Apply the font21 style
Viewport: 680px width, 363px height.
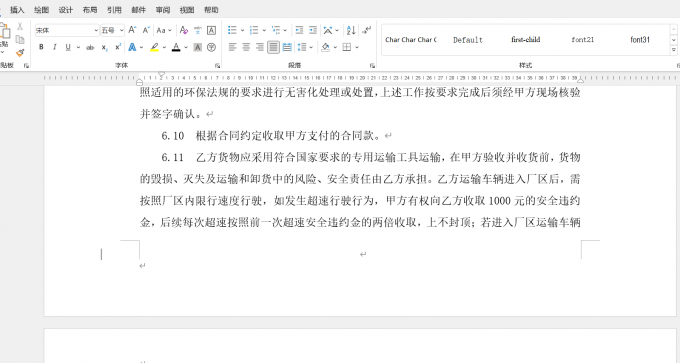tap(582, 40)
